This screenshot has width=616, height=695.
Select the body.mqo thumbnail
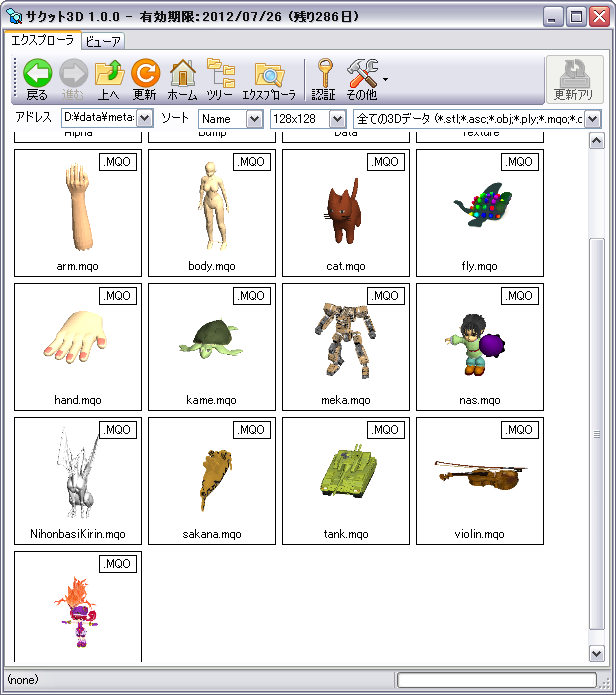tap(212, 213)
